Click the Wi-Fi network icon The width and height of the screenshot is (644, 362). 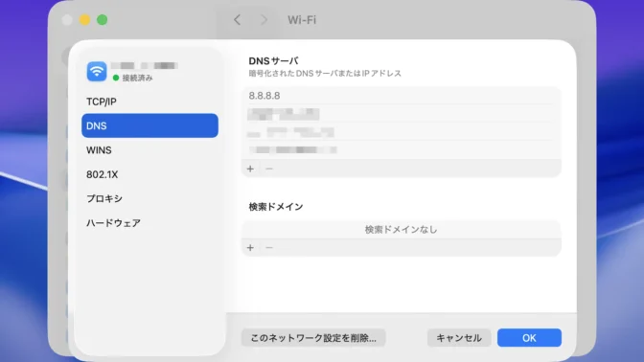[x=97, y=72]
